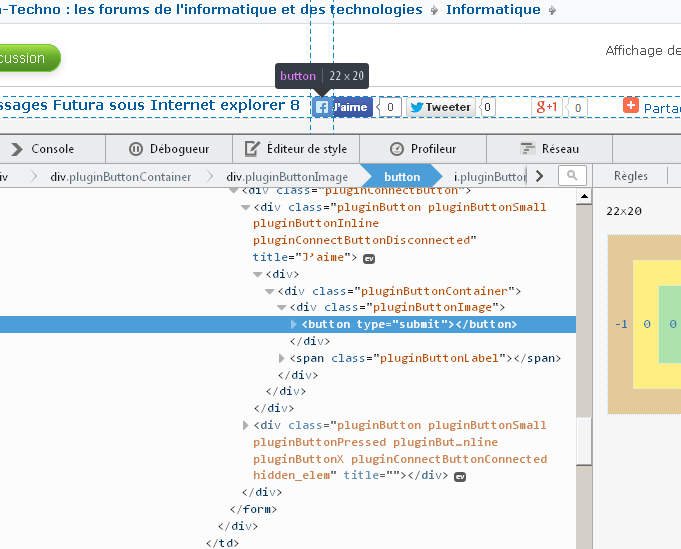The height and width of the screenshot is (549, 681).
Task: Click the markup scrollbar up arrow
Action: tap(584, 196)
